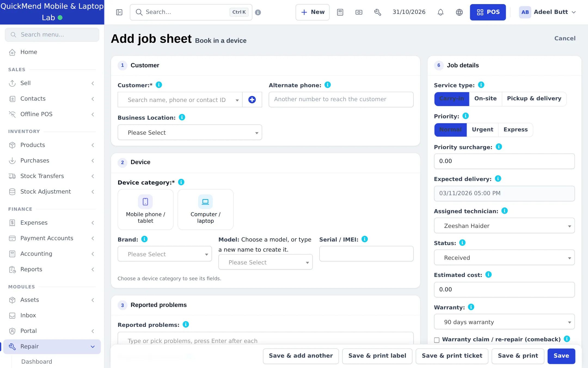The width and height of the screenshot is (588, 368).
Task: Select Mobile phone / tablet category
Action: point(145,209)
